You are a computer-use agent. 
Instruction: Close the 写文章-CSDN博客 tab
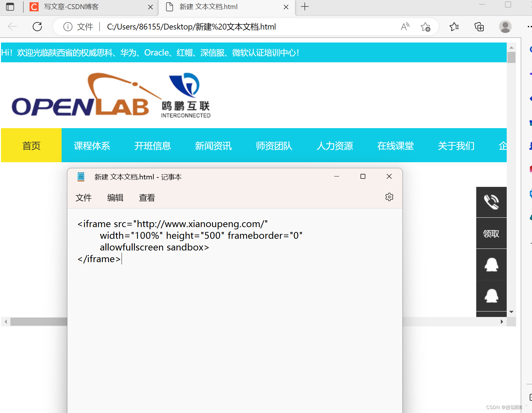[150, 7]
